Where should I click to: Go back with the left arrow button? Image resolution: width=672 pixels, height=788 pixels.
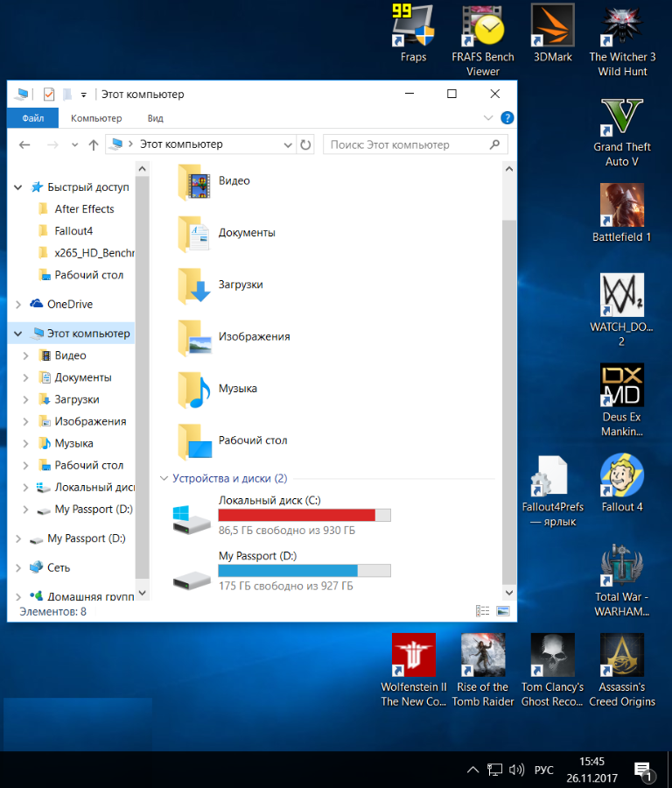[24, 144]
